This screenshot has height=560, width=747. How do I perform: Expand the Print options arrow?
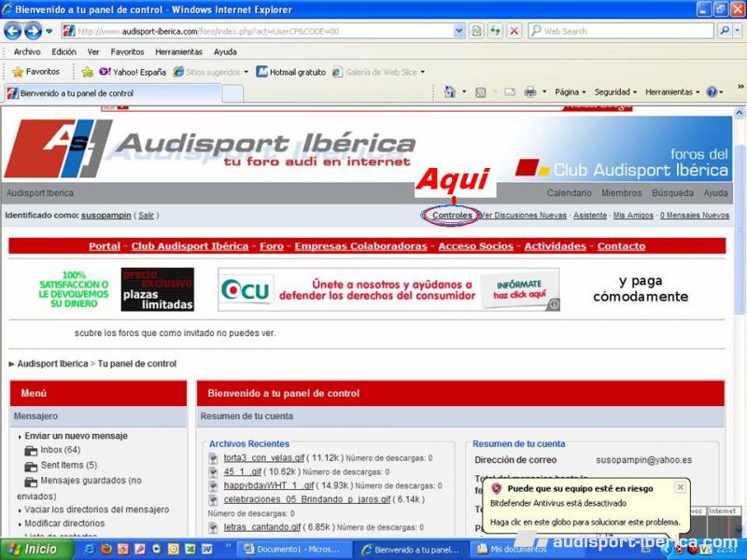pos(544,92)
